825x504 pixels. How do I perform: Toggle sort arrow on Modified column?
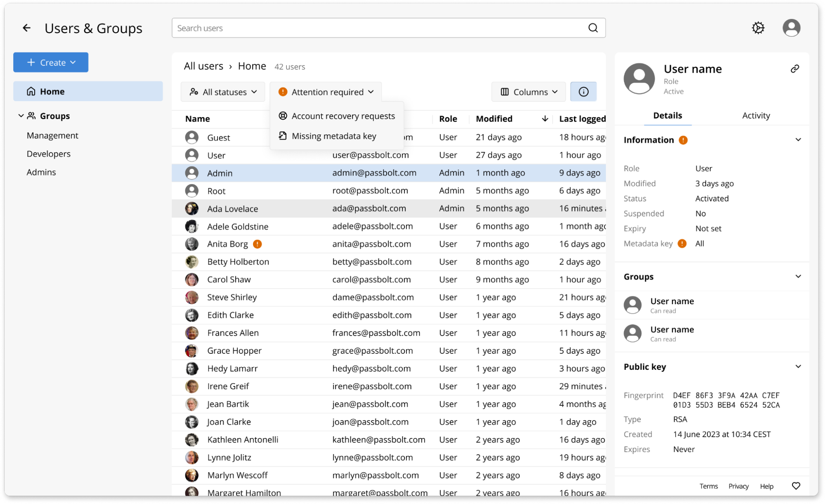click(545, 119)
